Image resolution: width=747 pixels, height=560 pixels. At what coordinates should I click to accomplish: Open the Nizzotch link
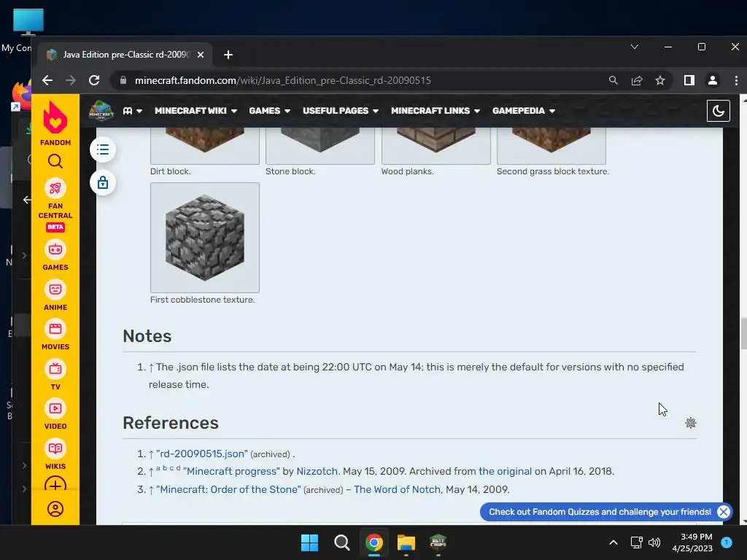click(317, 472)
